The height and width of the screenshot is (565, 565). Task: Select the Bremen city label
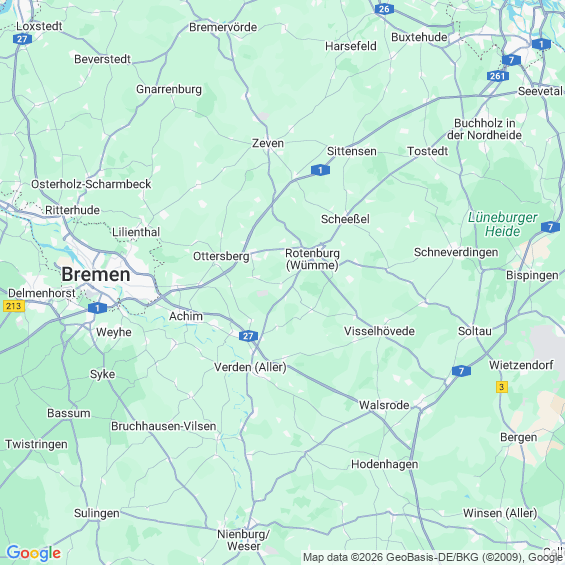(96, 274)
